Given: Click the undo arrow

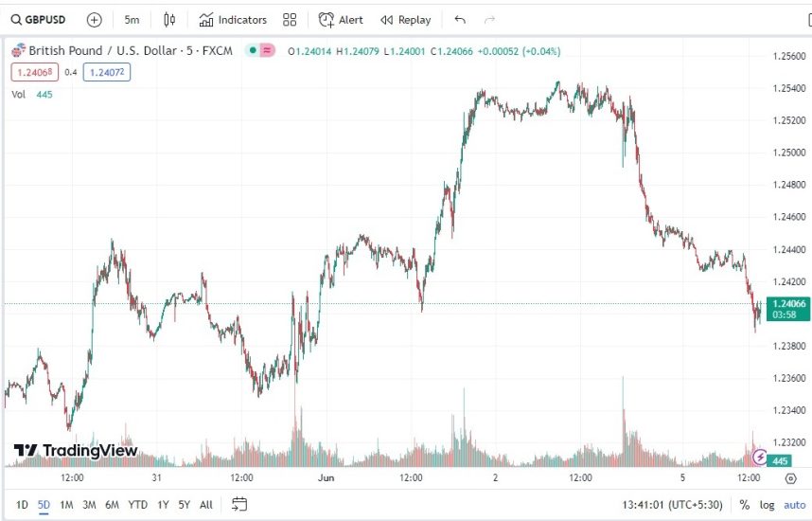Looking at the screenshot, I should pos(460,19).
